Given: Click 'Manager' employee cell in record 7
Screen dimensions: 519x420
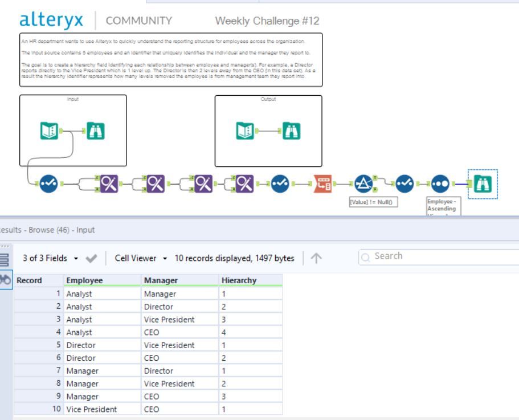Looking at the screenshot, I should tap(103, 370).
